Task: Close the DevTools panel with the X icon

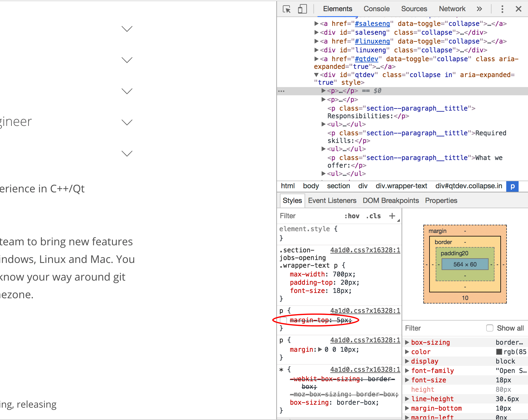Action: 518,9
